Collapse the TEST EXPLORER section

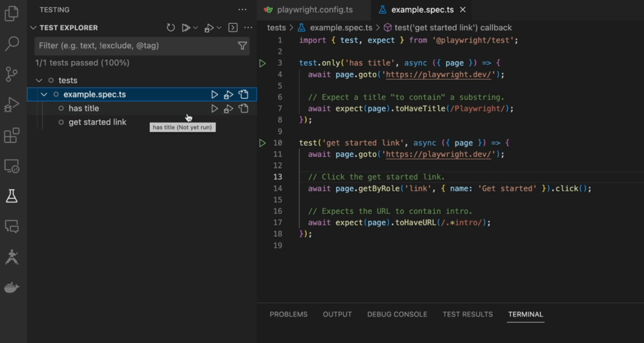33,28
